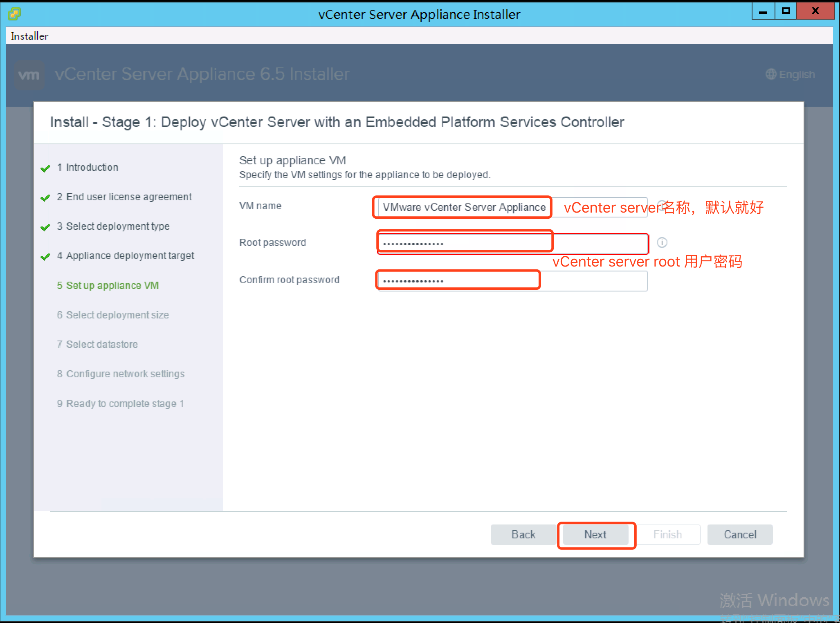
Task: Maximize the installer window
Action: [786, 11]
